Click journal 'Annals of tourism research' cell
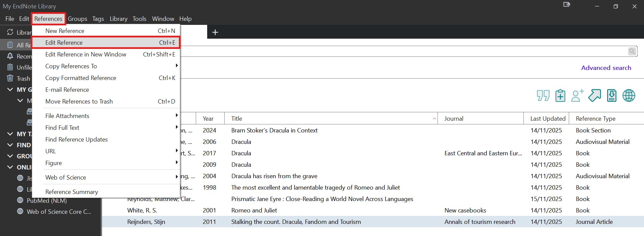The image size is (644, 236). (x=480, y=222)
